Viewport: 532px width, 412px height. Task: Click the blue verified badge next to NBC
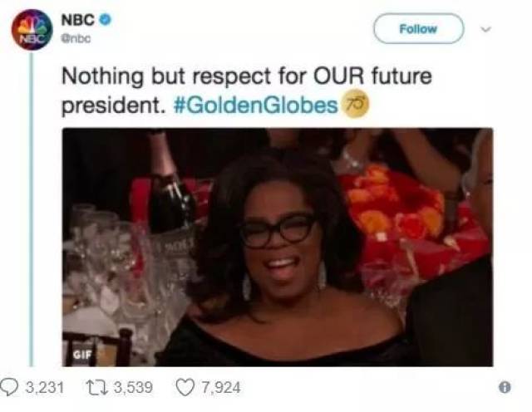click(106, 20)
